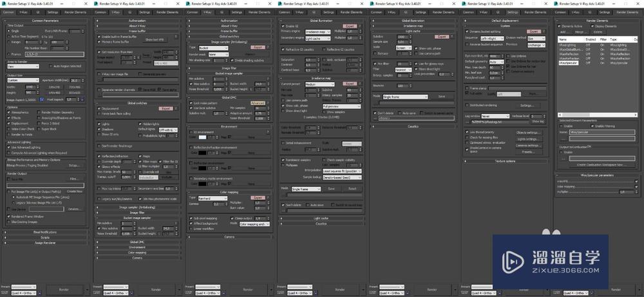Image resolution: width=644 pixels, height=297 pixels.
Task: Open Color mapping Type Reinhard dropdown
Action: (213, 198)
